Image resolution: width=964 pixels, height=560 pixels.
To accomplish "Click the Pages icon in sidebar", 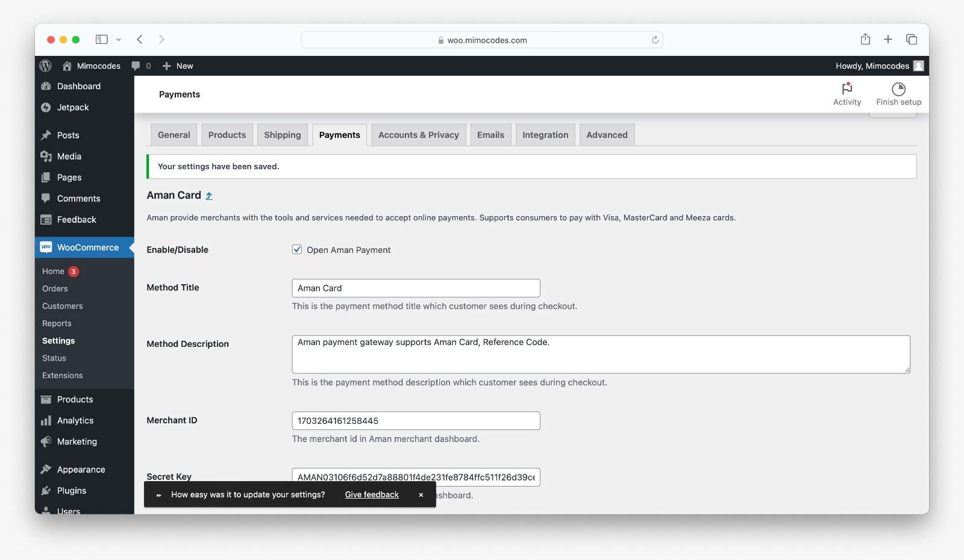I will (x=46, y=178).
